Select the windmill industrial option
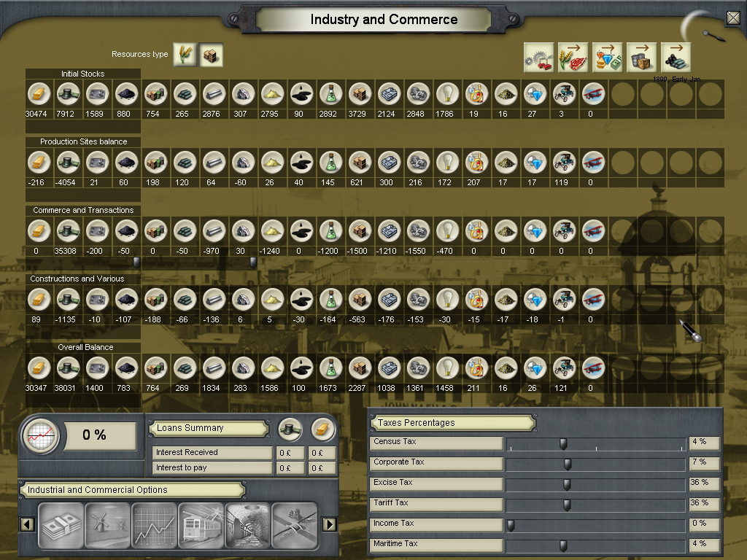The image size is (747, 560). pyautogui.click(x=108, y=524)
